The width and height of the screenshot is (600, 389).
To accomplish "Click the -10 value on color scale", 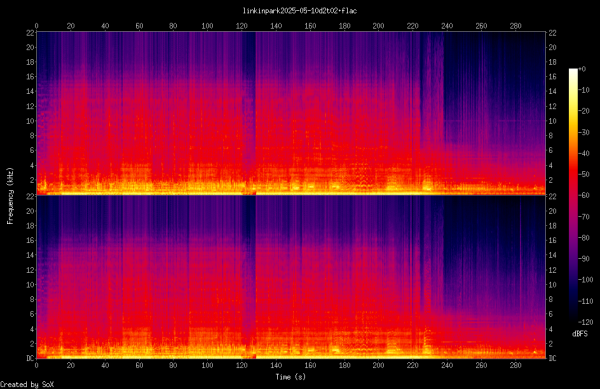I will [584, 90].
